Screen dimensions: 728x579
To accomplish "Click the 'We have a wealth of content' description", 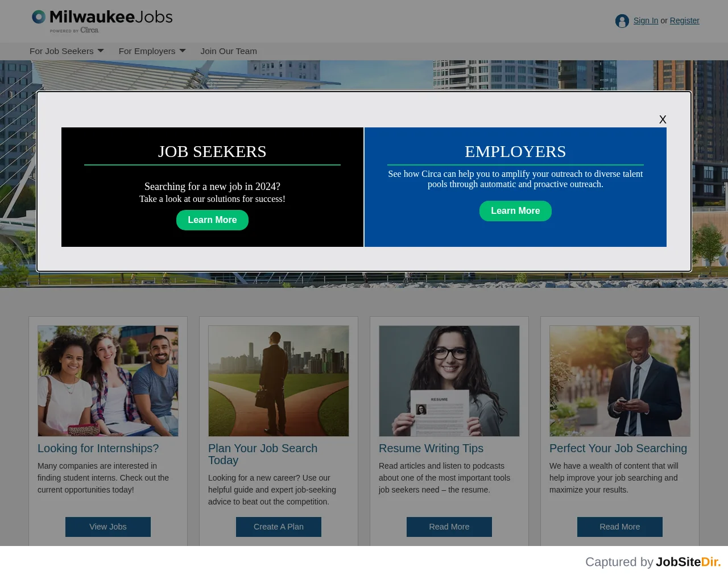I will click(614, 478).
